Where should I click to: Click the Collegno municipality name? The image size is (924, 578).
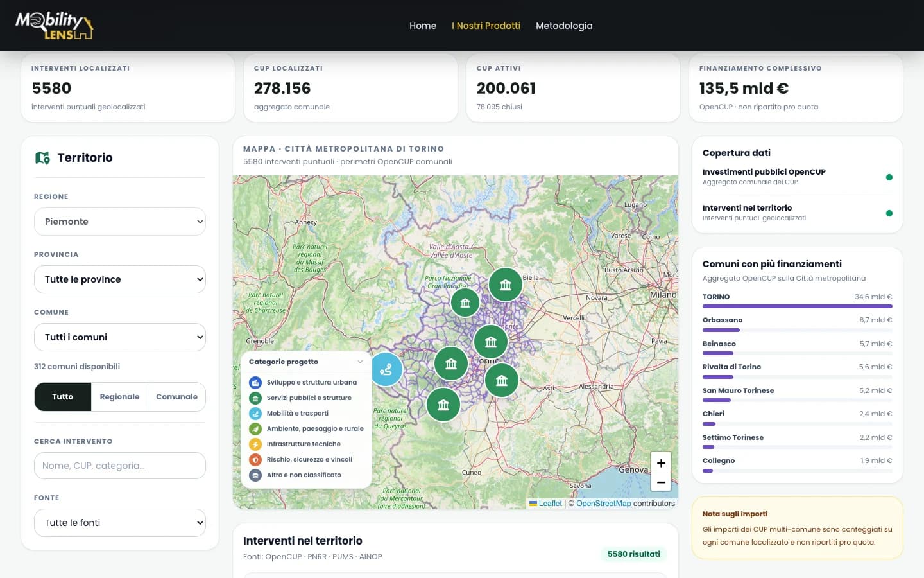(x=719, y=460)
